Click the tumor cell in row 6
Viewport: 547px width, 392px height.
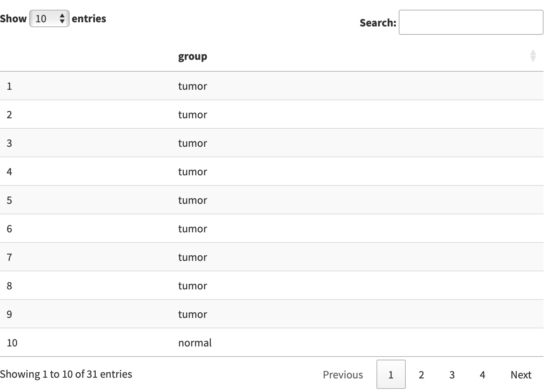192,229
